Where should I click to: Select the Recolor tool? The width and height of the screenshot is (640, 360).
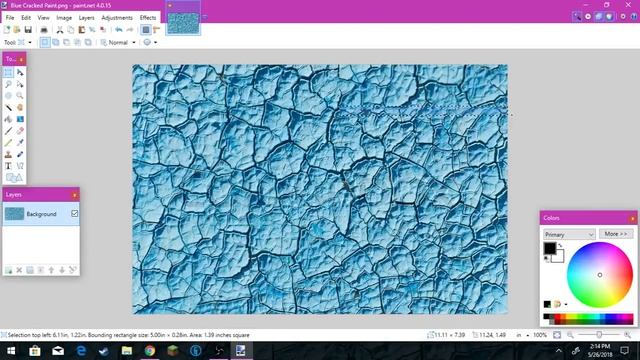coord(20,155)
